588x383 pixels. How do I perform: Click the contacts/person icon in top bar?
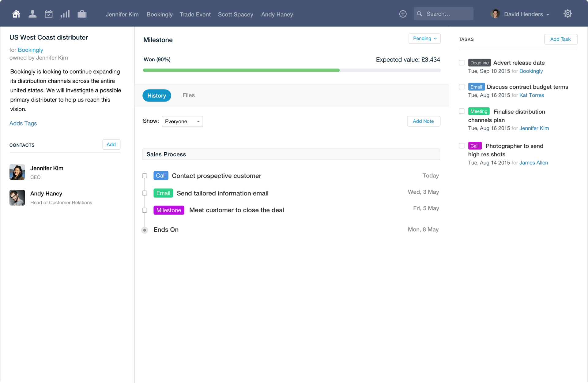pos(32,14)
